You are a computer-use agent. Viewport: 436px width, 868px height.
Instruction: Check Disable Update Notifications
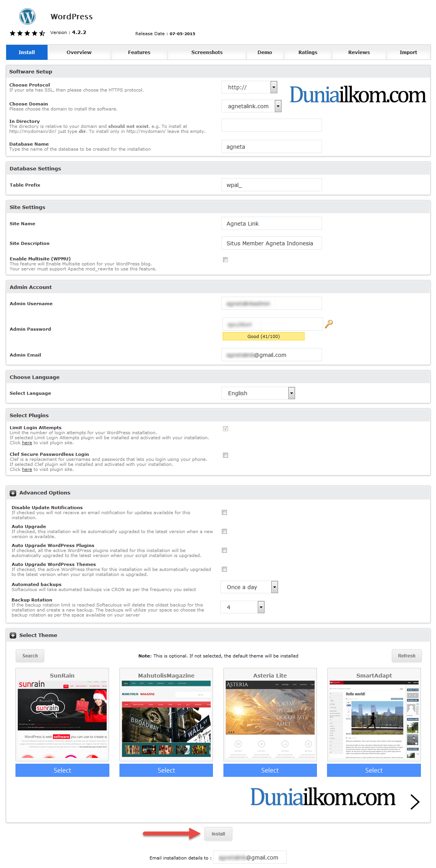click(224, 513)
